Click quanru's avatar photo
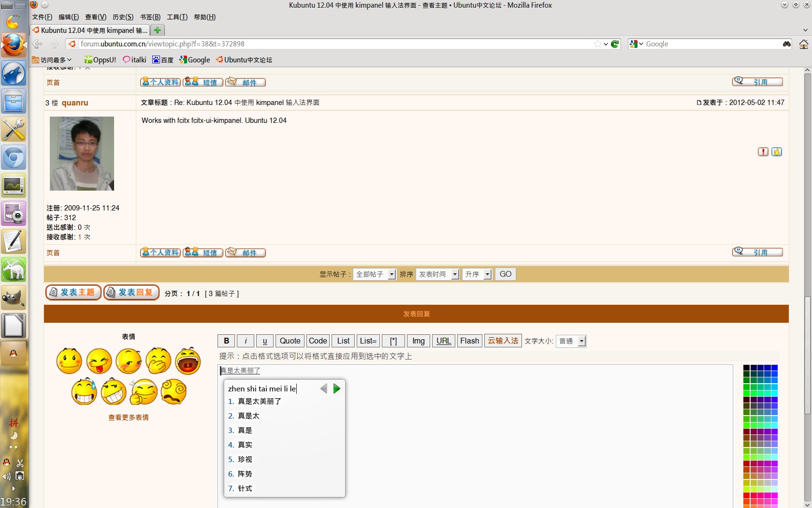This screenshot has height=508, width=812. 82,153
